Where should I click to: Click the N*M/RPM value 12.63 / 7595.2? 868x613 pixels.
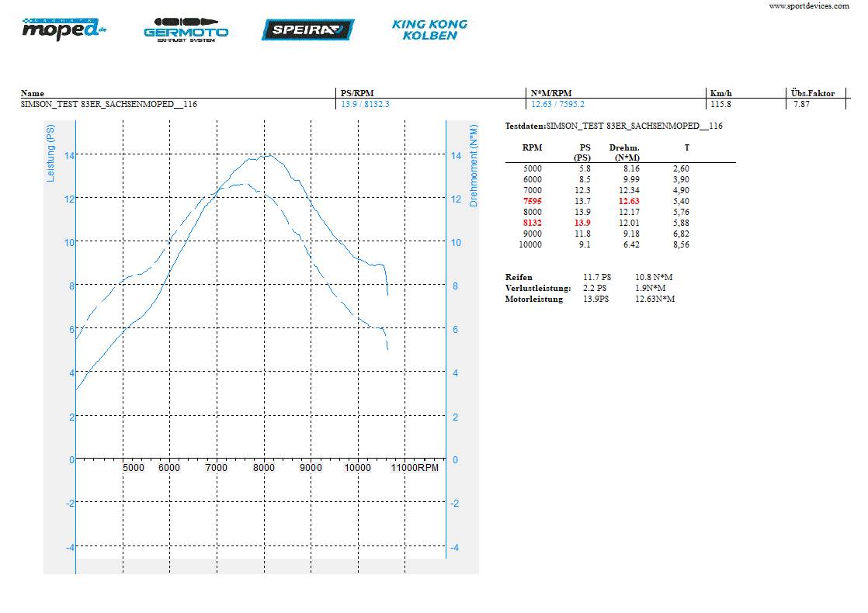click(557, 104)
